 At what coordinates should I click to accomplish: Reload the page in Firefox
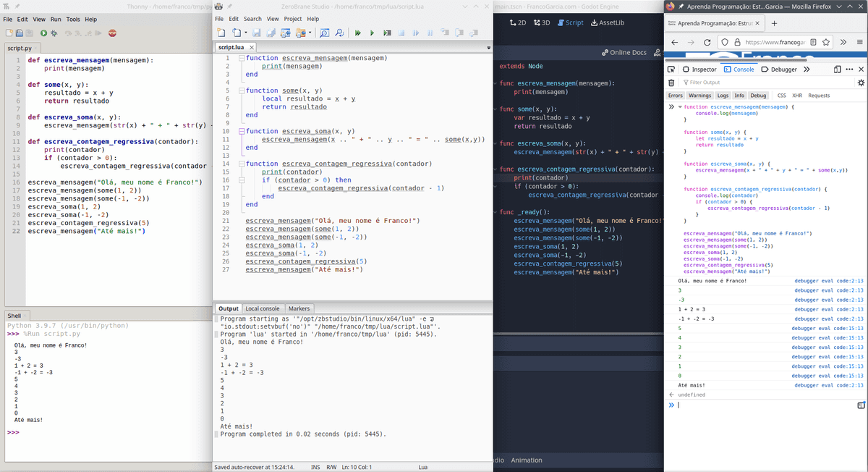(x=707, y=42)
